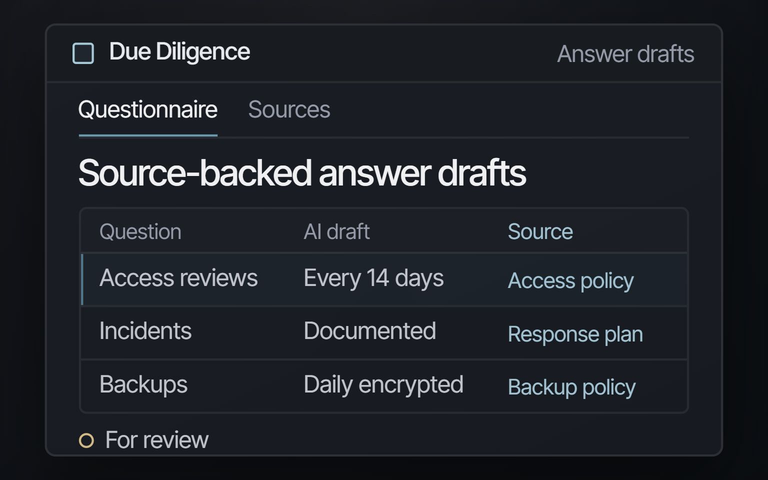Click the Every 14 days draft cell
Viewport: 768px width, 480px height.
coord(374,278)
